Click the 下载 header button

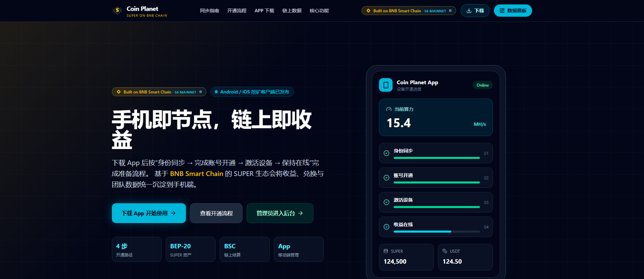(x=475, y=11)
